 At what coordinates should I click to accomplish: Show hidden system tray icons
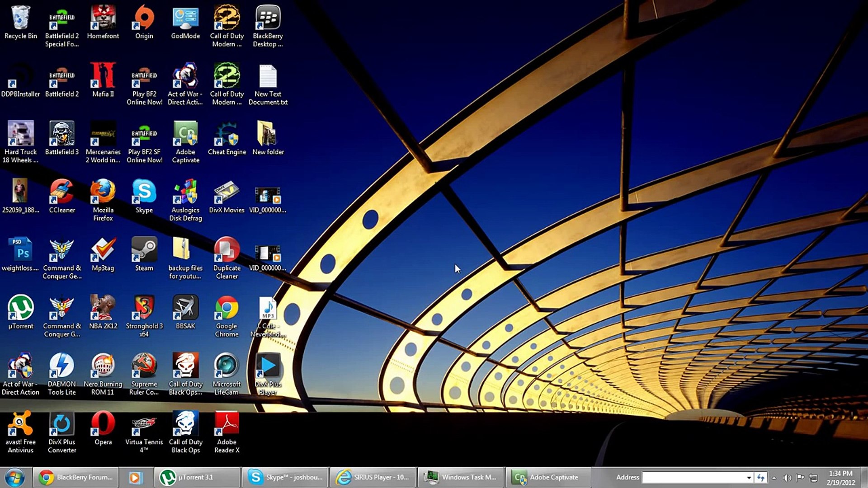pyautogui.click(x=774, y=478)
